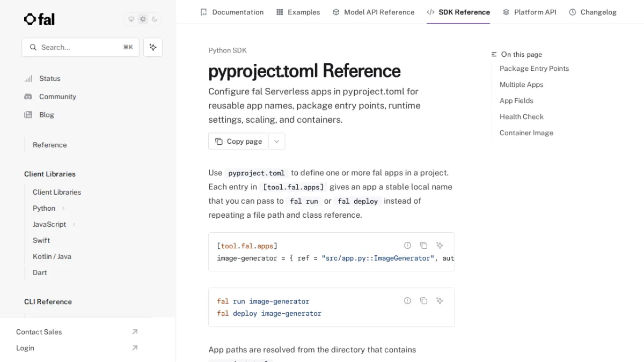Ask AI about fal run code block
The height and width of the screenshot is (362, 644).
(x=440, y=301)
